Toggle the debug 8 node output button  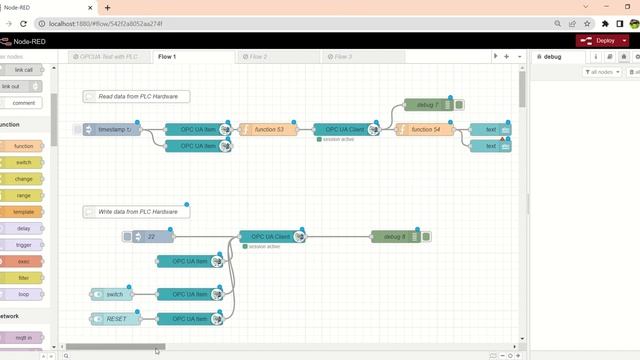(x=426, y=237)
